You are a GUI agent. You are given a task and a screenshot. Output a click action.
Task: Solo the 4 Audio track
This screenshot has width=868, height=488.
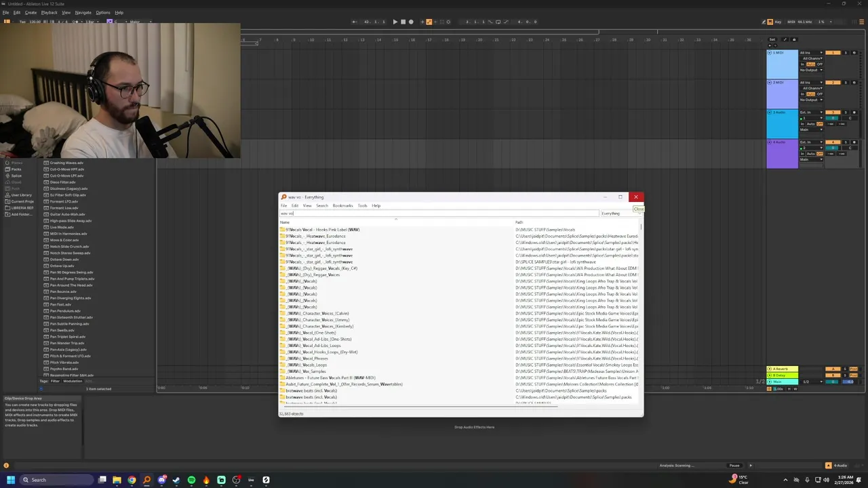pyautogui.click(x=846, y=142)
